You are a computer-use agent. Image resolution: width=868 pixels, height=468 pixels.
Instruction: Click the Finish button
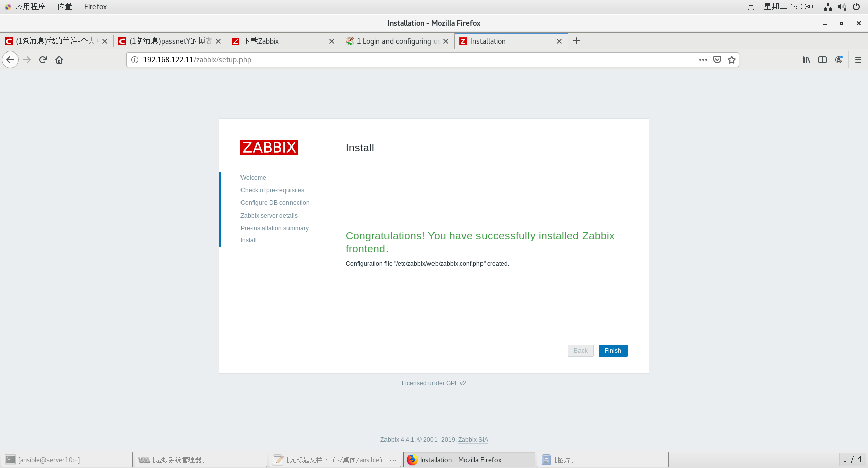(613, 351)
